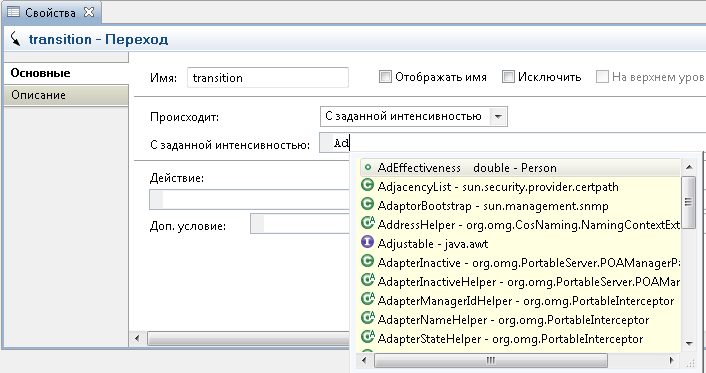Click the Adjustable interface icon

pyautogui.click(x=368, y=242)
